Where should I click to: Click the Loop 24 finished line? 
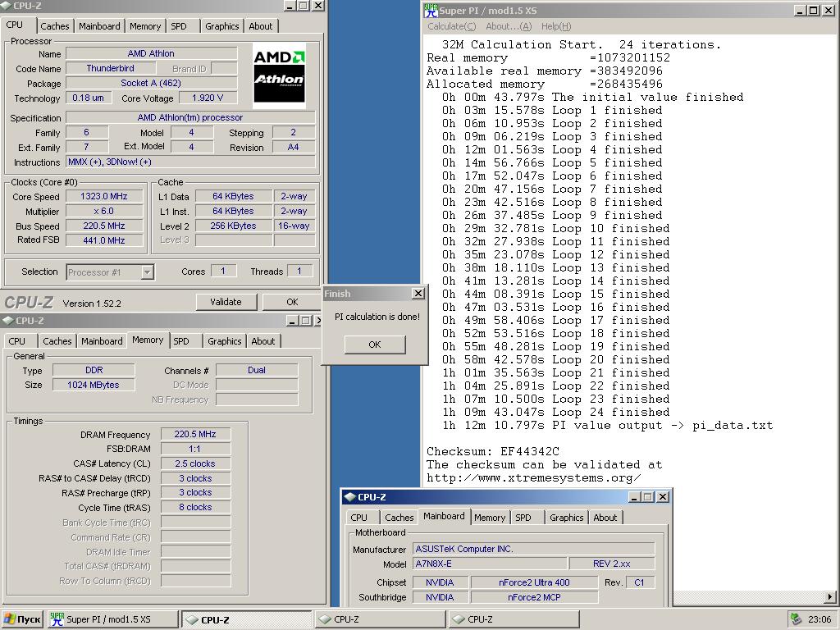pyautogui.click(x=555, y=413)
